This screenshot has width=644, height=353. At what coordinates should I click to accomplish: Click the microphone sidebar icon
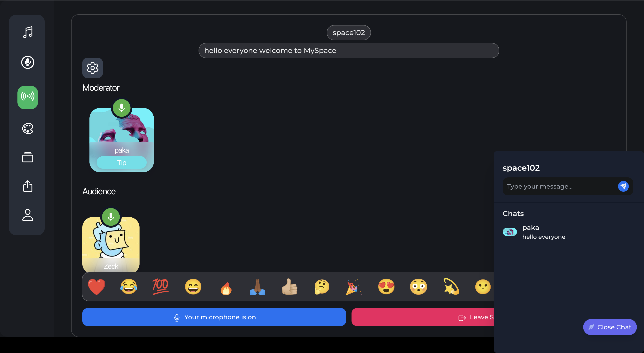tap(28, 62)
